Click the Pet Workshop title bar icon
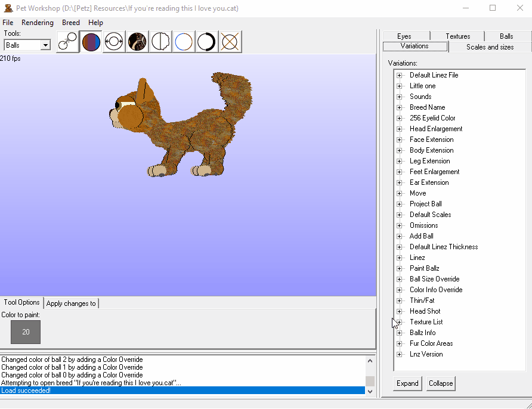Screen dimensions: 532x409 8,8
